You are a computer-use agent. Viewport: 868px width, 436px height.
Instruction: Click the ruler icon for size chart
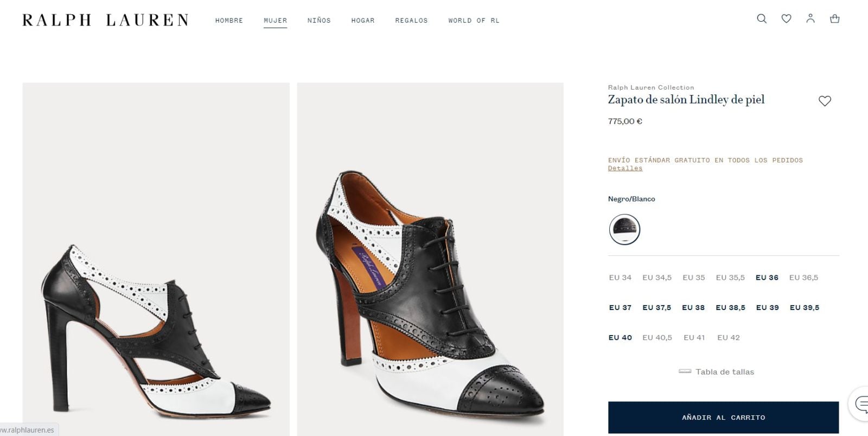(685, 372)
